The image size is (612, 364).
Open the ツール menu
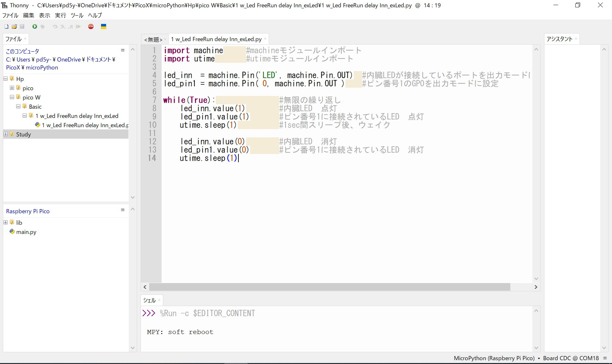point(77,15)
